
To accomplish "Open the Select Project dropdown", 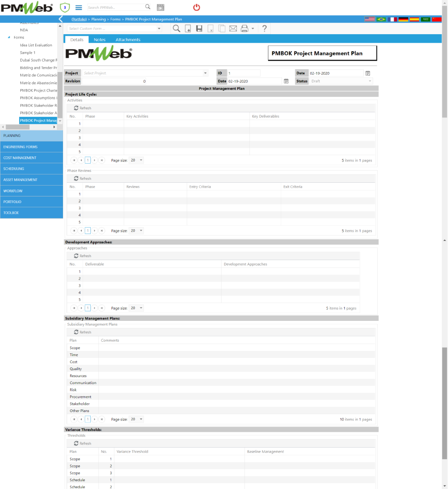I will (205, 73).
